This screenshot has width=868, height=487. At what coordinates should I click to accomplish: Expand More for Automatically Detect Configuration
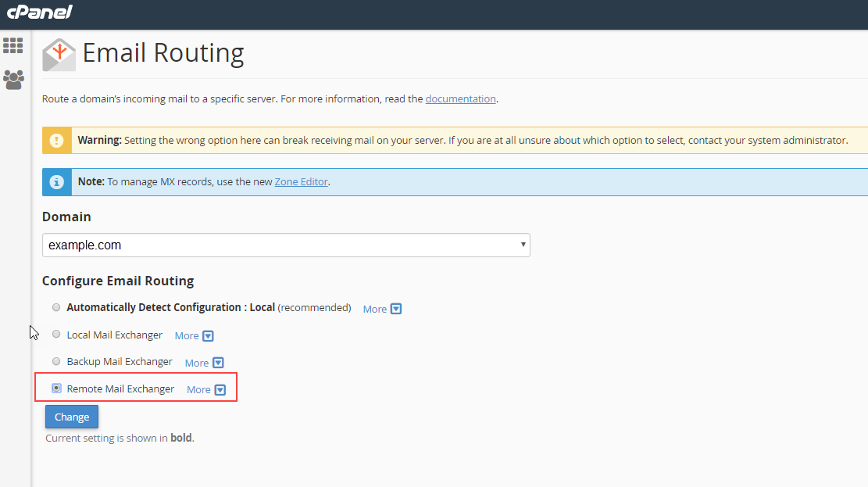(x=382, y=309)
